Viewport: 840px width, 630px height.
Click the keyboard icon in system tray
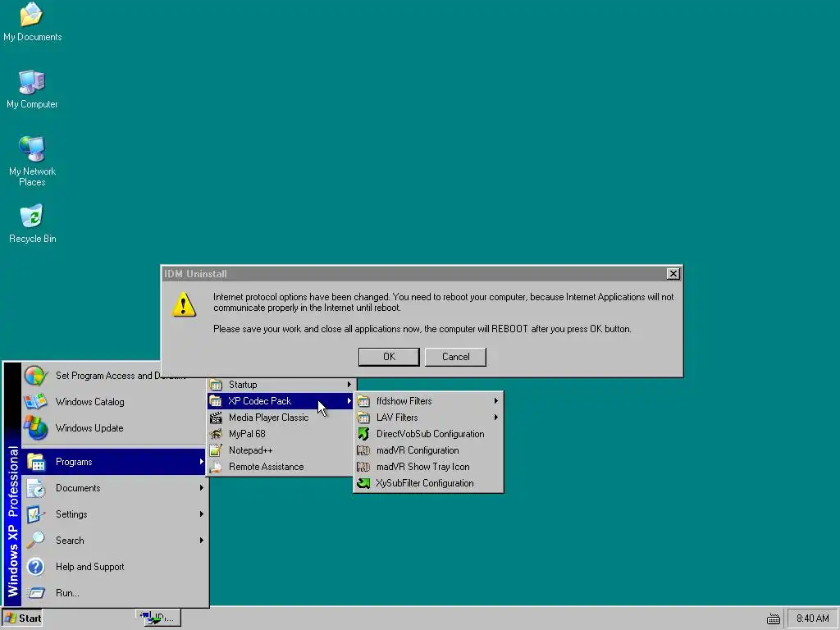click(x=773, y=619)
